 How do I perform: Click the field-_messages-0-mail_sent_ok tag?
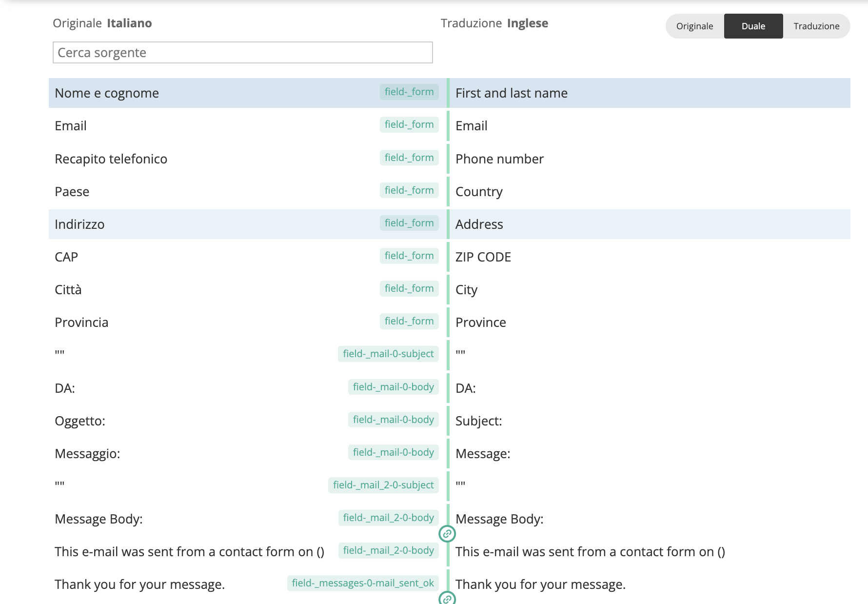pos(363,583)
